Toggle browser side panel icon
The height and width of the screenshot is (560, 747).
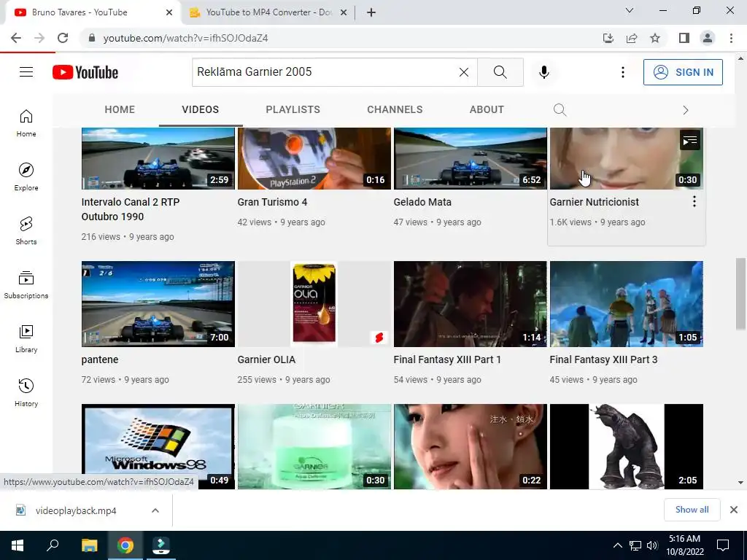(x=684, y=38)
